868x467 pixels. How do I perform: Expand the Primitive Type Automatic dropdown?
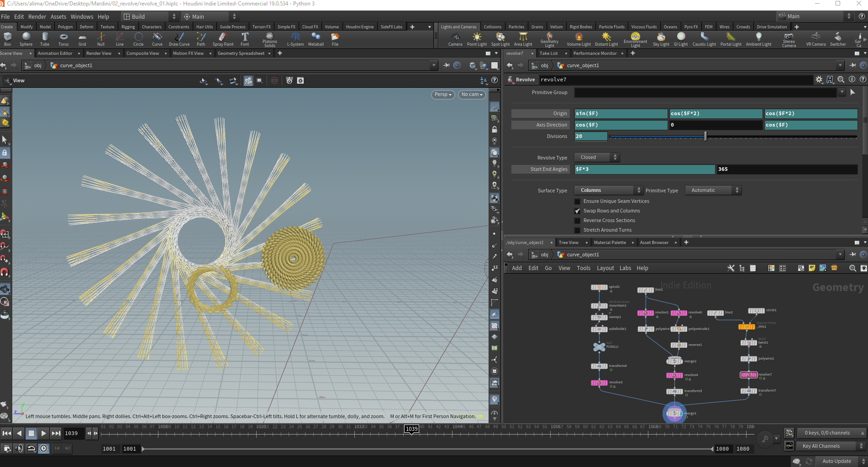coord(713,190)
